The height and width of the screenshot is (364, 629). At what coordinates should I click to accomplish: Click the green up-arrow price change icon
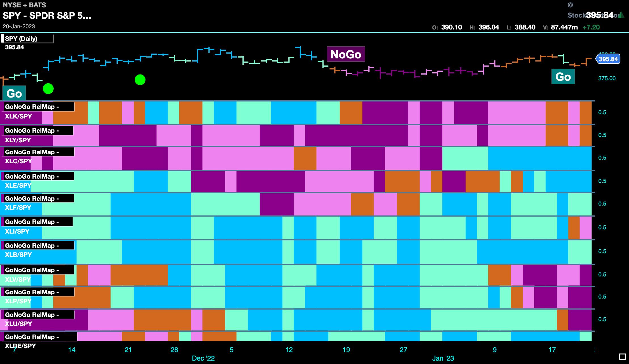pyautogui.click(x=621, y=14)
